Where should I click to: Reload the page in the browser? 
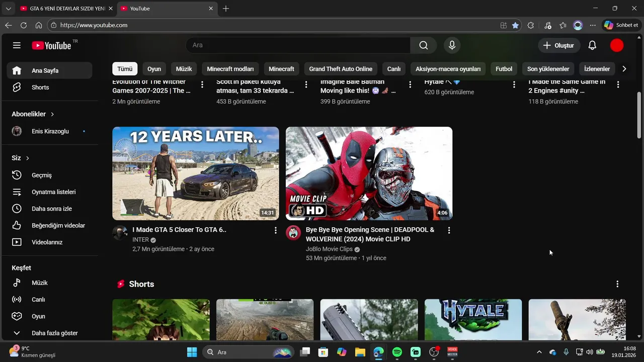click(x=24, y=25)
